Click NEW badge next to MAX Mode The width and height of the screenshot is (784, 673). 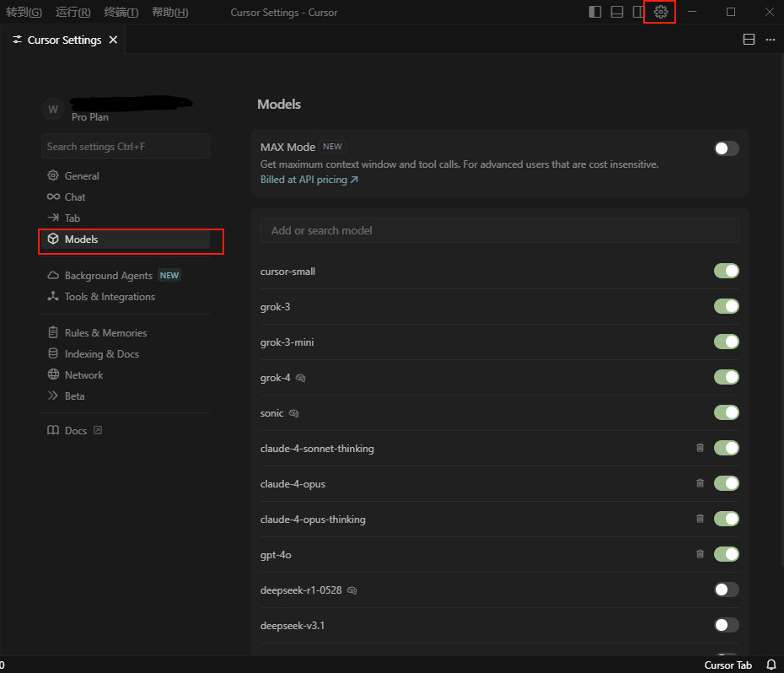[x=332, y=147]
